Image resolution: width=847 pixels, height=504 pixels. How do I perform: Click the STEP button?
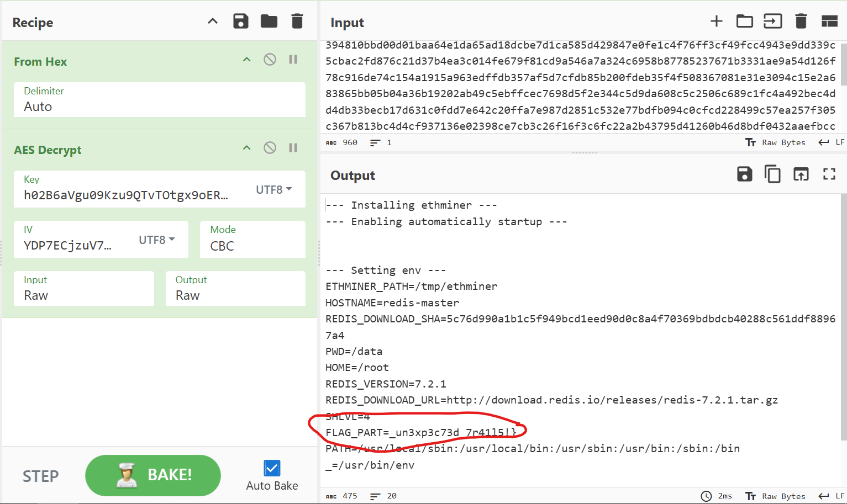(40, 476)
